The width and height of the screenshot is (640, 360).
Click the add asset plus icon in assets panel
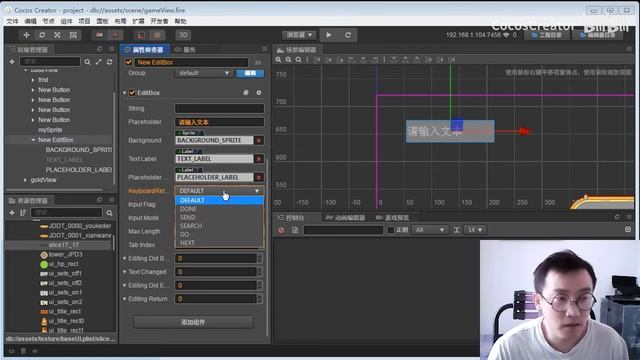(12, 213)
